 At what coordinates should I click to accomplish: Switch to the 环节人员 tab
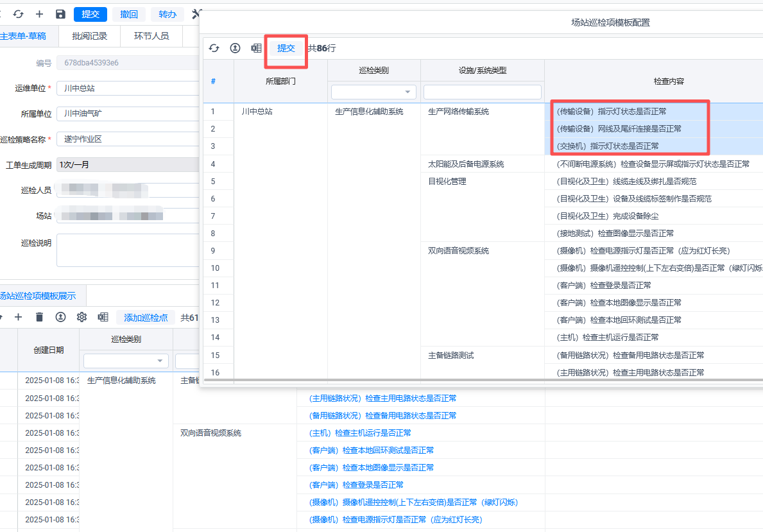(x=151, y=36)
